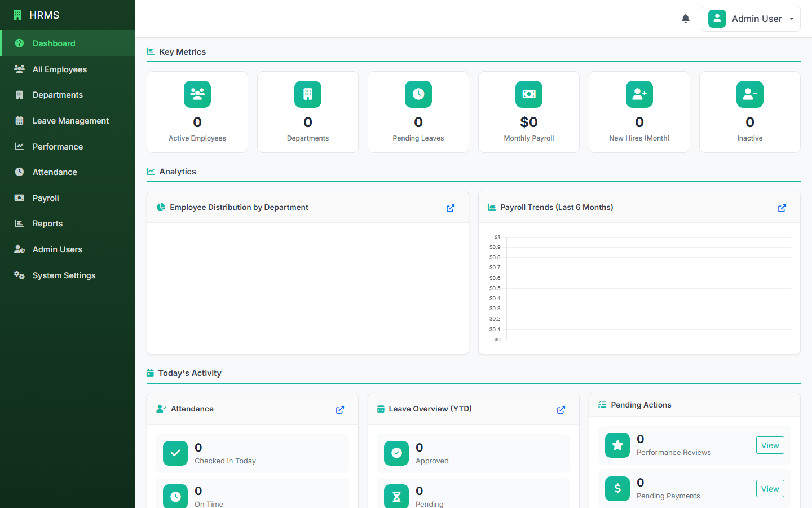The height and width of the screenshot is (508, 812).
Task: Open Attendance card external link icon
Action: 340,410
